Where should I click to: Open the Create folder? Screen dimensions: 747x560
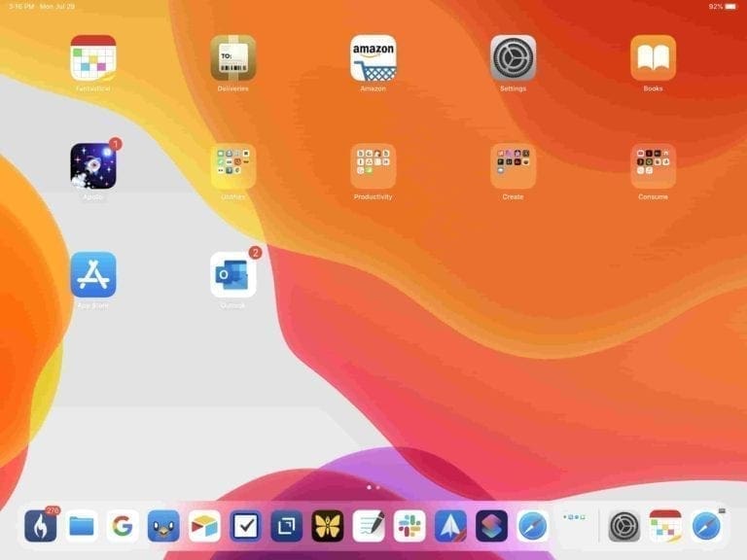pyautogui.click(x=513, y=166)
